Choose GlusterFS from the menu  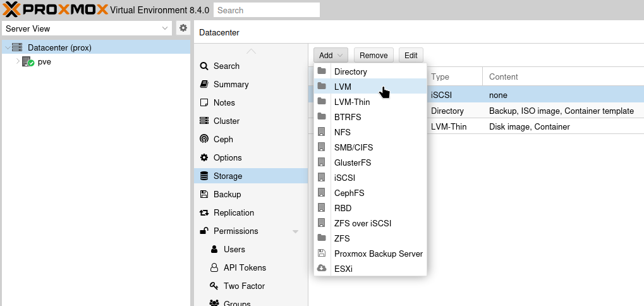point(370,162)
